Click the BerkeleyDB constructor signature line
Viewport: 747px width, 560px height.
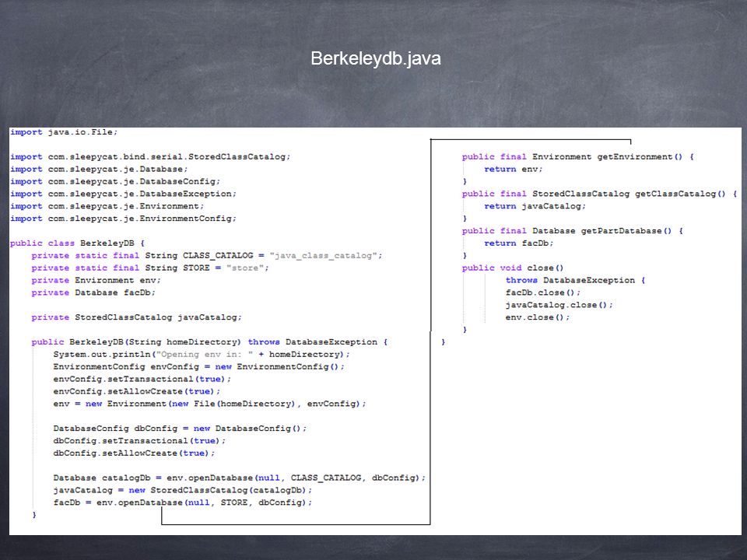point(209,342)
